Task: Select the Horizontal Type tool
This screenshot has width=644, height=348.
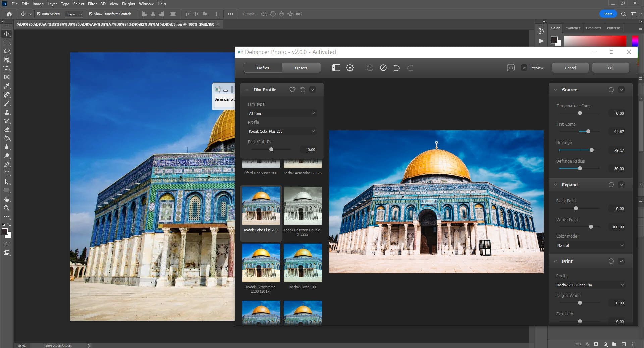Action: click(x=7, y=173)
